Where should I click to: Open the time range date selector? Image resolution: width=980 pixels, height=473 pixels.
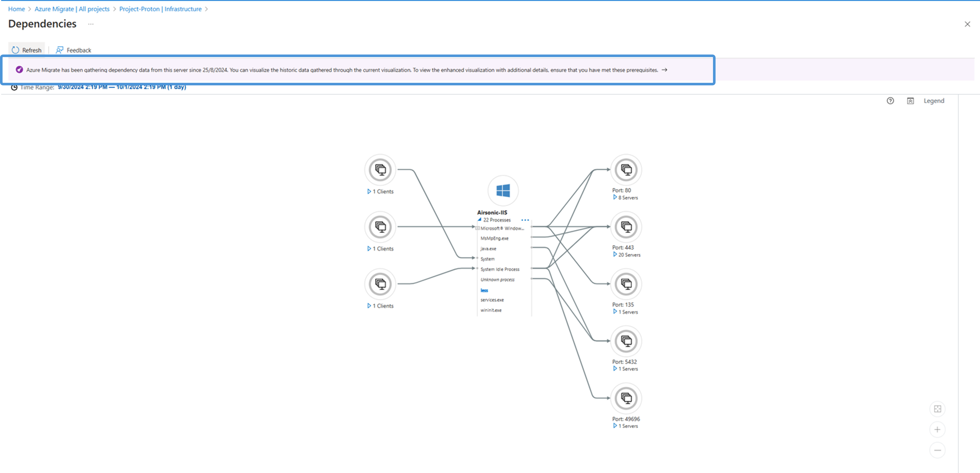click(x=122, y=87)
